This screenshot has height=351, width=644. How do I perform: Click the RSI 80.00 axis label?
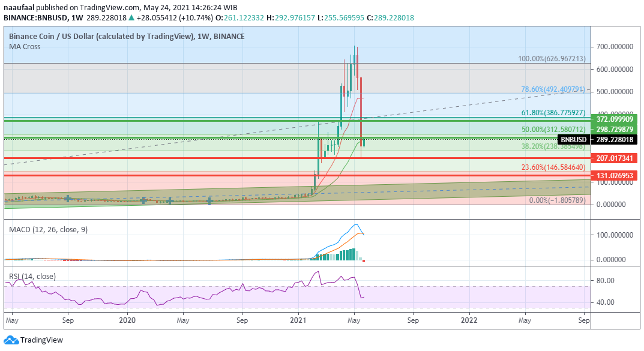(x=606, y=281)
